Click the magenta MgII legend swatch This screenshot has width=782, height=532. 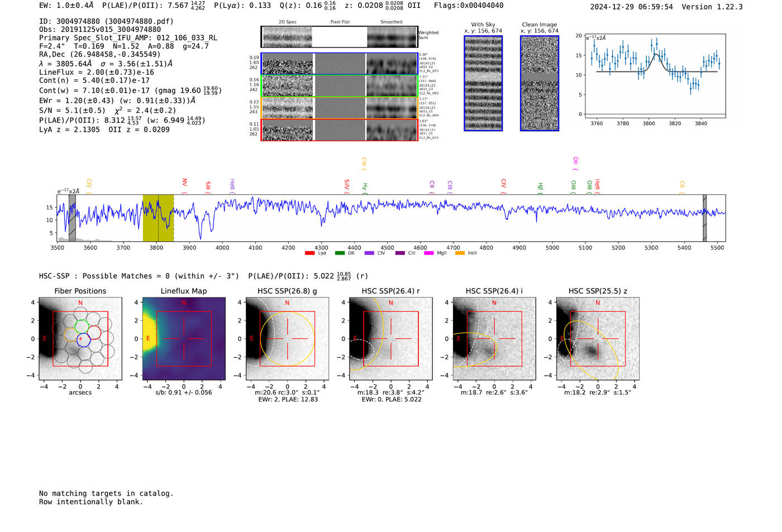429,253
